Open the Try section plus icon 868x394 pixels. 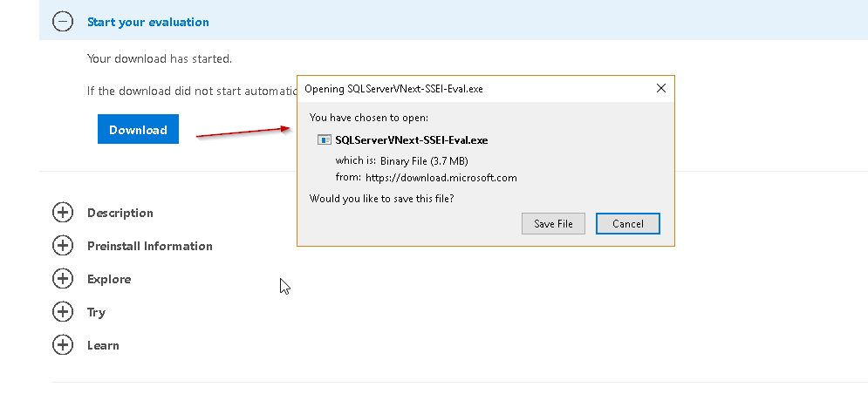click(63, 312)
